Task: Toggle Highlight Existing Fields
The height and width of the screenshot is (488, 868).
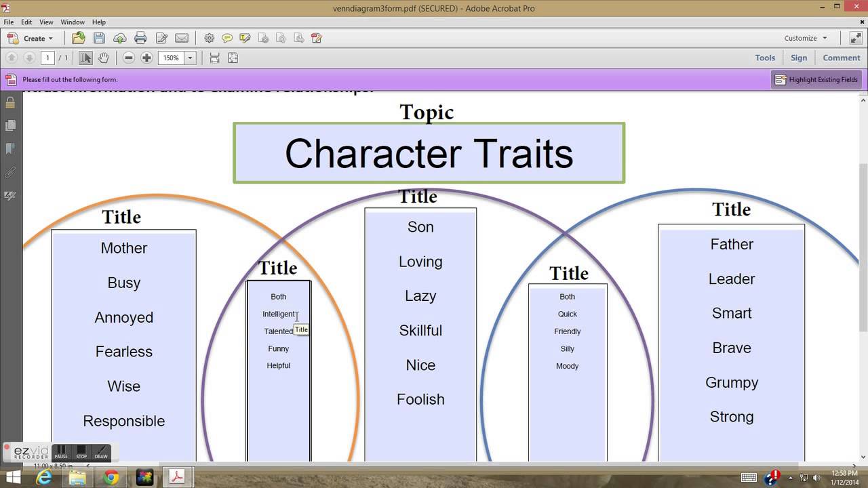Action: click(816, 79)
